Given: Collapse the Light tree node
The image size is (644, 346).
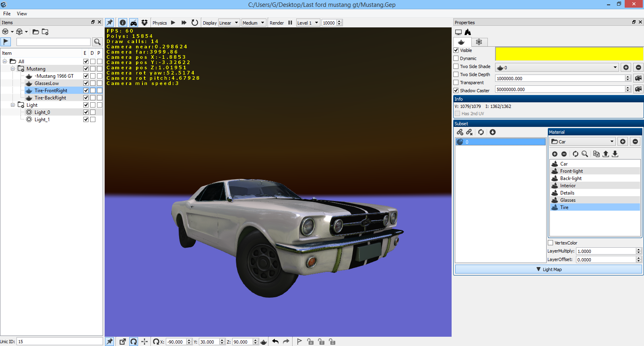Looking at the screenshot, I should (x=12, y=105).
